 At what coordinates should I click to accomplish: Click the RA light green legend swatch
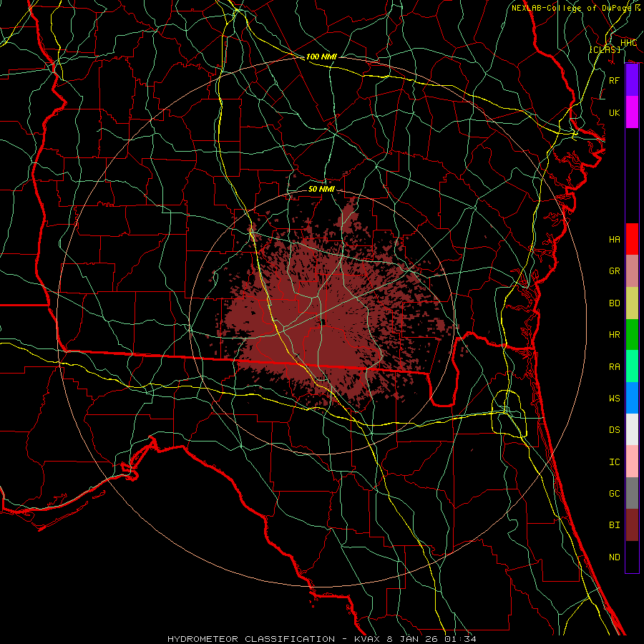(x=632, y=366)
